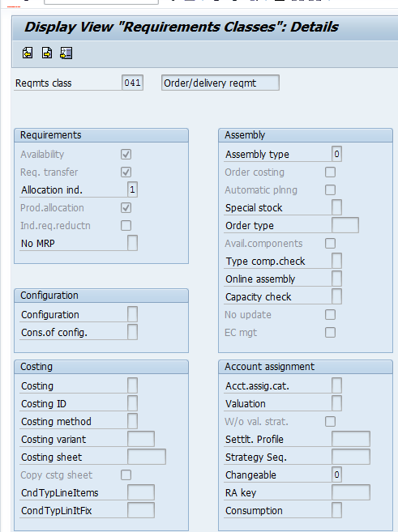Viewport: 398px width, 532px height.
Task: Click the Reqmts class field 041
Action: coord(132,83)
